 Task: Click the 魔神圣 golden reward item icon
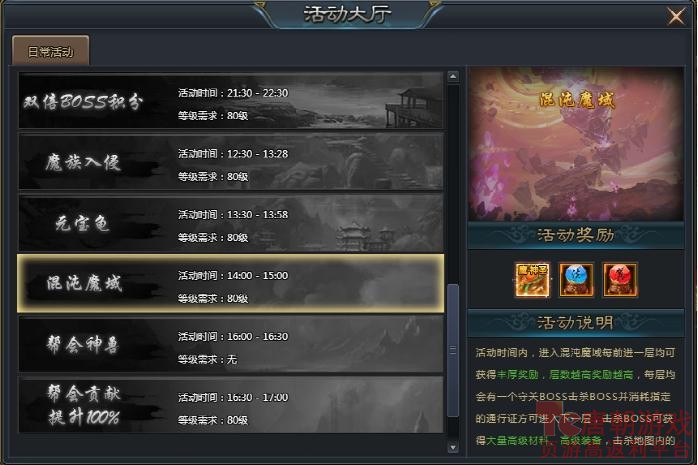pos(532,280)
